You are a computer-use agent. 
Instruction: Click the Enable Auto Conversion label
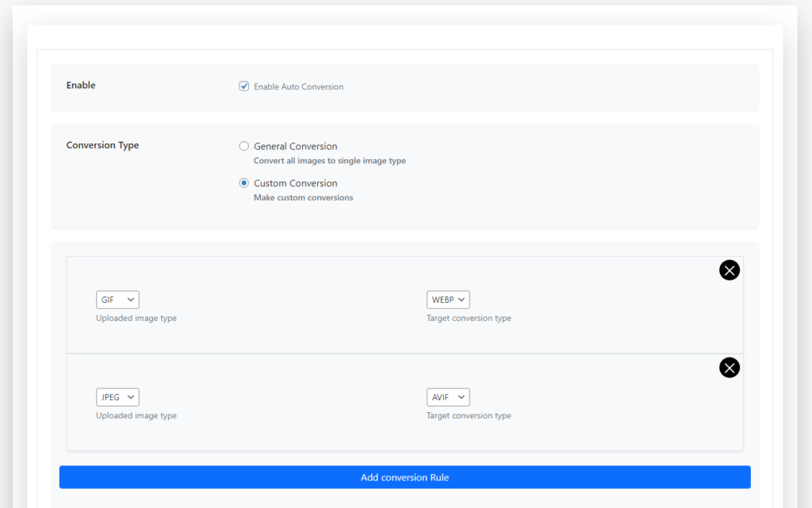coord(297,86)
